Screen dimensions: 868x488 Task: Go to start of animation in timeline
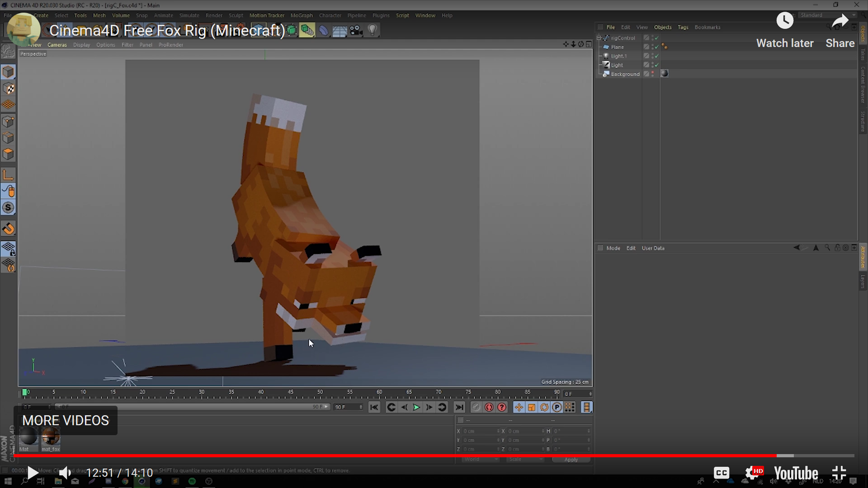(374, 407)
